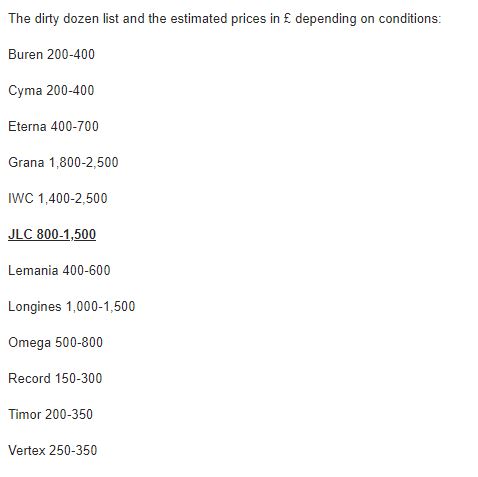The height and width of the screenshot is (477, 478).
Task: Click the word 'Longines'
Action: 35,307
